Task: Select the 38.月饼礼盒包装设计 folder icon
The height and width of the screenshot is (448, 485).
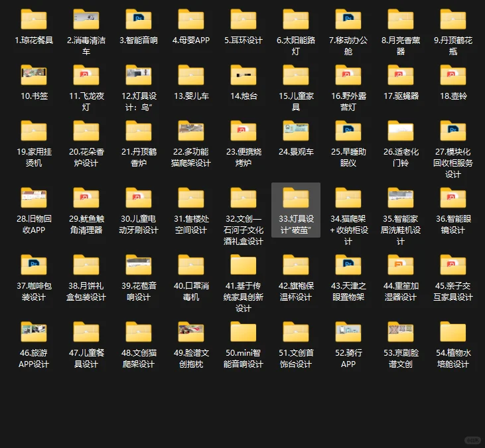Action: (86, 265)
